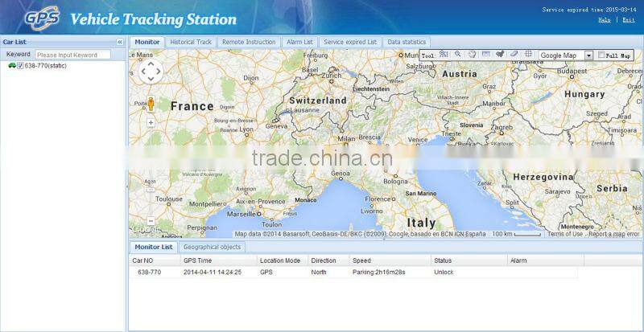The image size is (644, 332).
Task: Click the first icon in the map Tool bar
Action: pos(444,55)
